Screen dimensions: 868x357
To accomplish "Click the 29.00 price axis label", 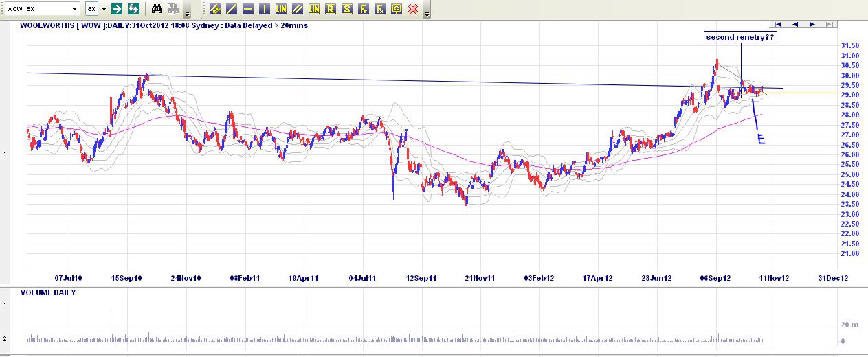I will (850, 95).
